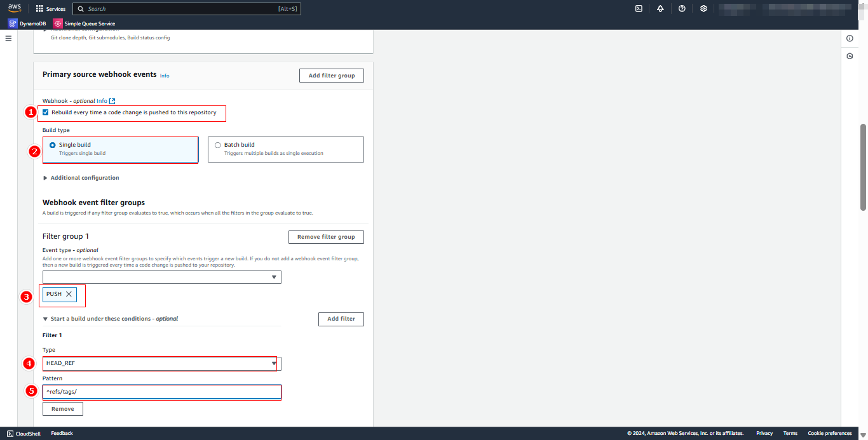Image resolution: width=868 pixels, height=440 pixels.
Task: Remove the PUSH event tag
Action: [x=69, y=294]
